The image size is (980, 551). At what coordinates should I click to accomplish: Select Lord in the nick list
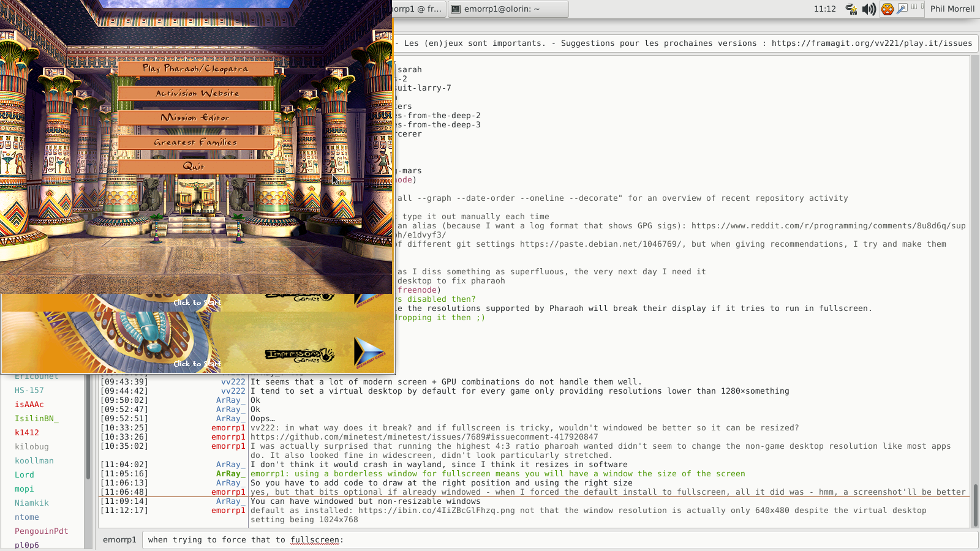click(24, 475)
